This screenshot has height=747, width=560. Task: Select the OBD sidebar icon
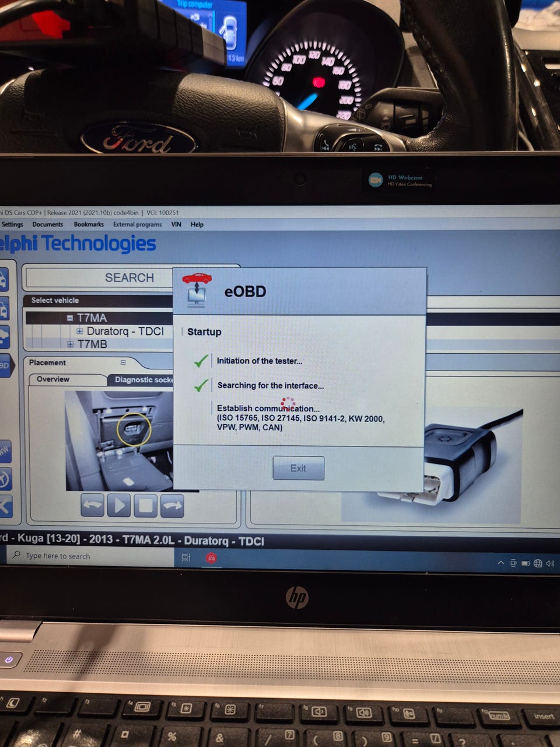[x=5, y=366]
